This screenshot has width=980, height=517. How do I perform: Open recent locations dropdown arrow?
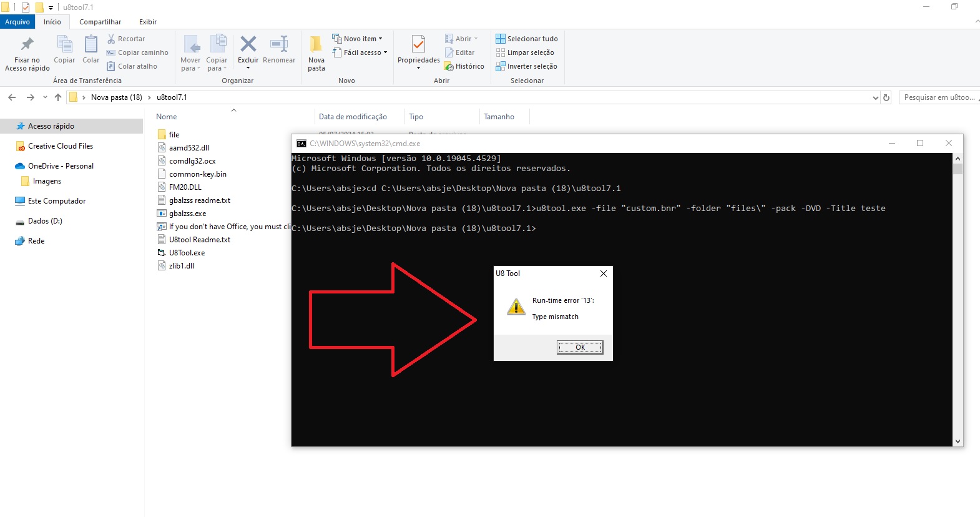(x=45, y=97)
